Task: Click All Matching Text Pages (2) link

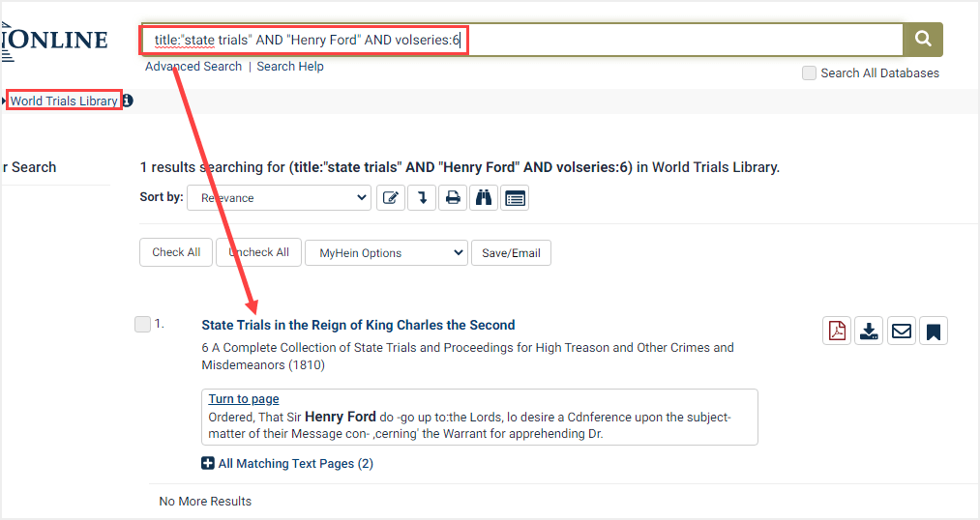Action: click(x=296, y=463)
